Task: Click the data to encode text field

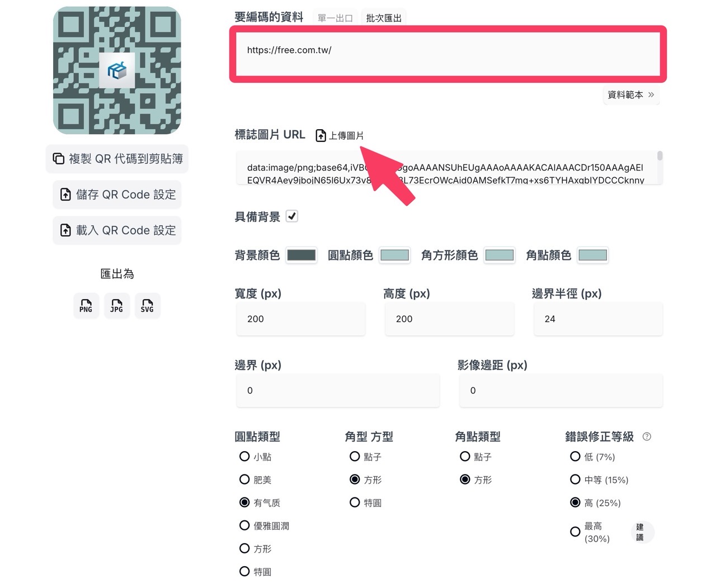Action: tap(448, 54)
